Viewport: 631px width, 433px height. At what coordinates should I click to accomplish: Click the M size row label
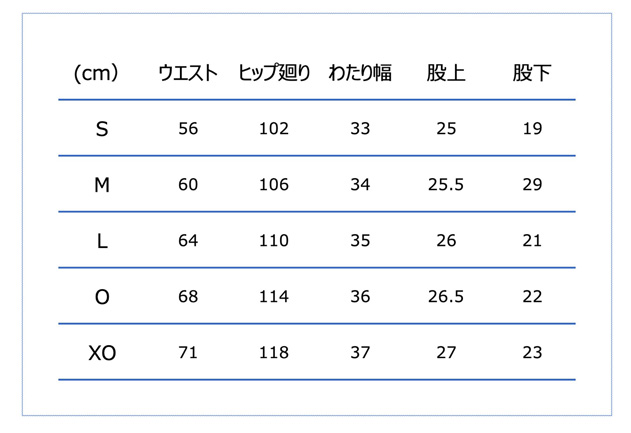pos(102,185)
